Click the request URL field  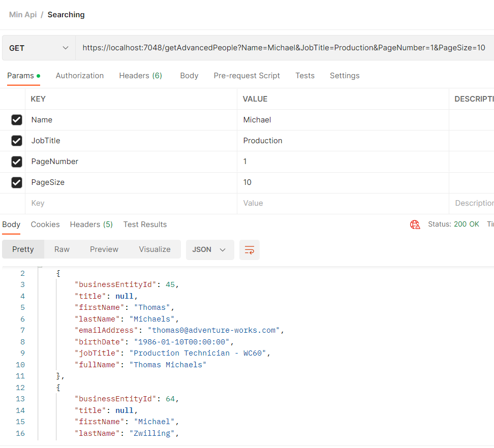[284, 48]
